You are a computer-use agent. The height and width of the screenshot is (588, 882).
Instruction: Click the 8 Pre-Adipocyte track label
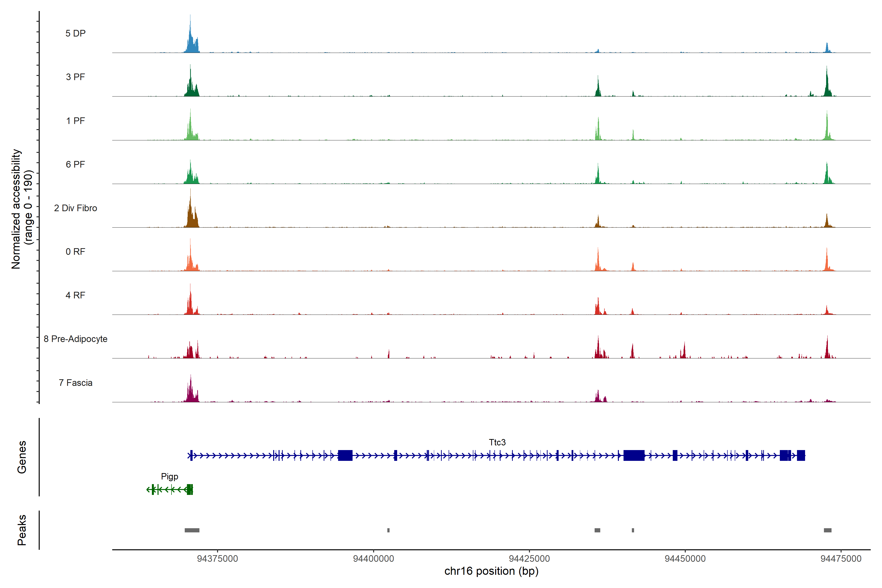[x=75, y=339]
